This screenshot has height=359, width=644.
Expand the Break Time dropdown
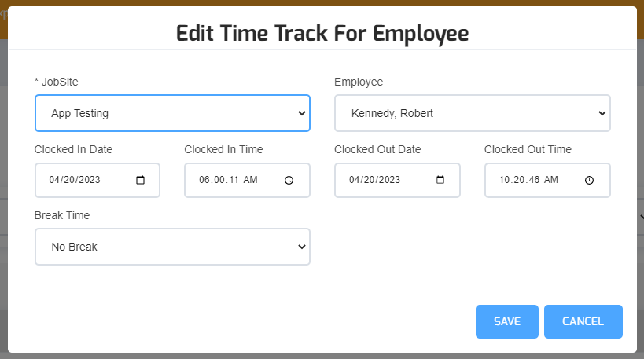coord(172,247)
